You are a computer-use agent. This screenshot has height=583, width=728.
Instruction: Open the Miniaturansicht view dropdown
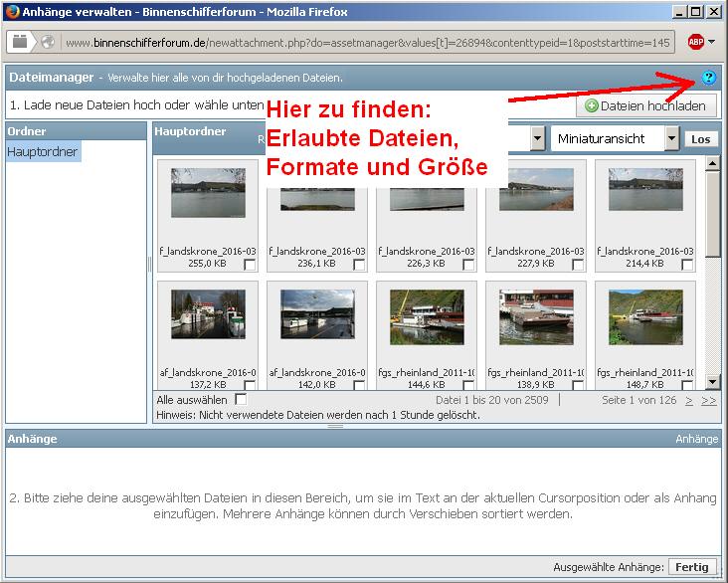tap(672, 138)
